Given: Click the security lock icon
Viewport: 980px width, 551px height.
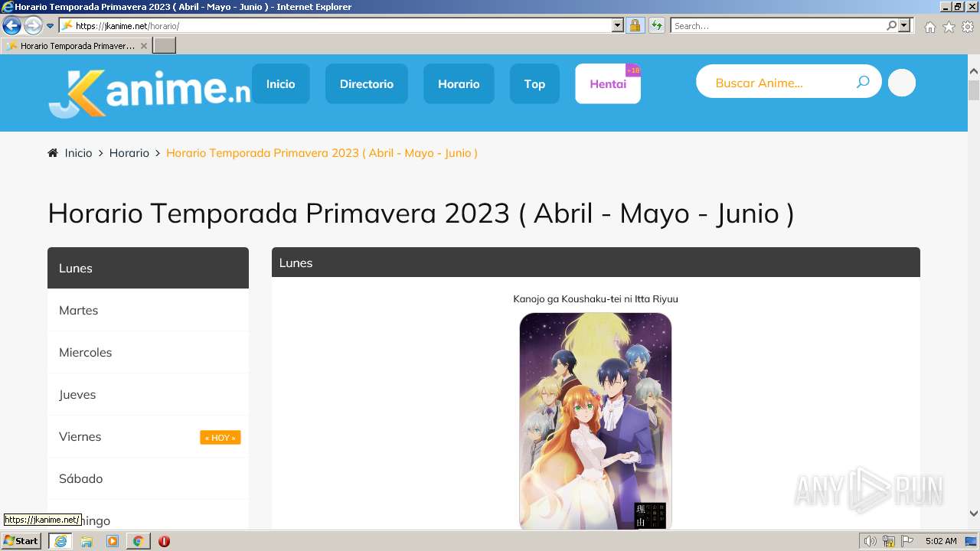Looking at the screenshot, I should [x=635, y=26].
